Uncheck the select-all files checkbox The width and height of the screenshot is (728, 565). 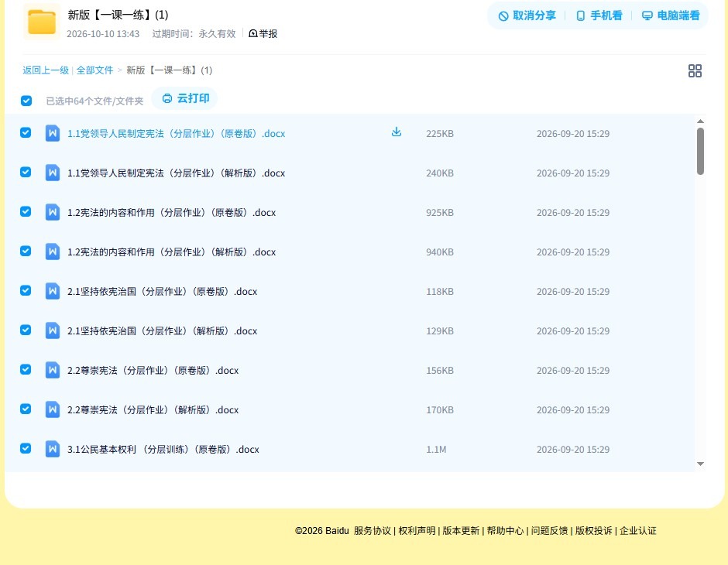[x=26, y=101]
